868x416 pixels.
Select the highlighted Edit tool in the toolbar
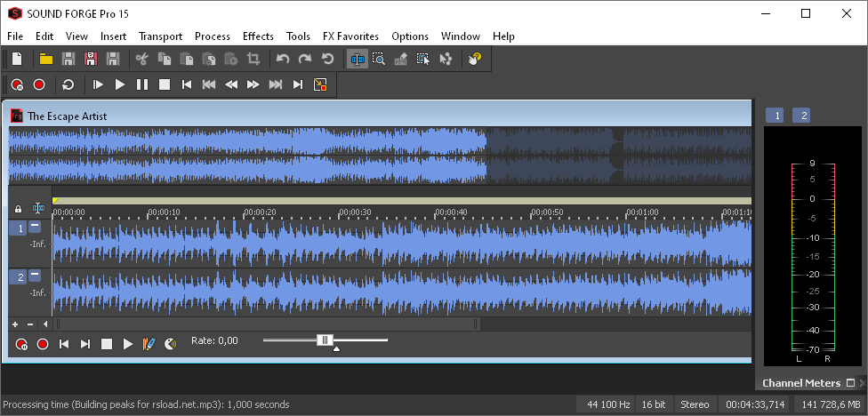pos(358,59)
